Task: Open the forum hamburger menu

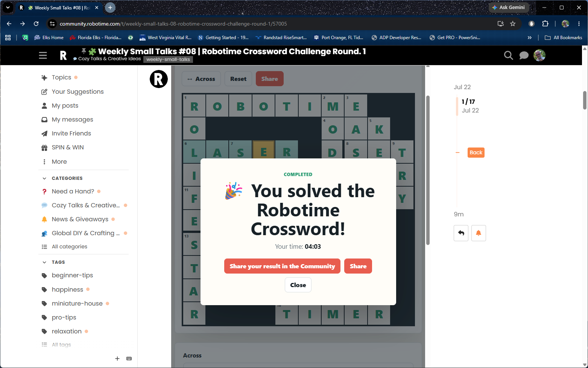Action: click(x=43, y=55)
